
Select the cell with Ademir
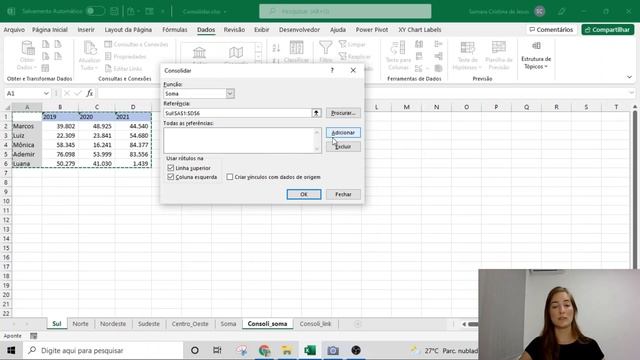(x=27, y=154)
